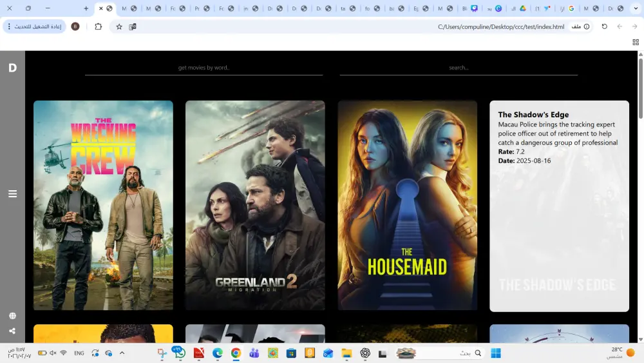This screenshot has height=363, width=644.
Task: Click the page vertical scrollbar
Action: (640, 88)
